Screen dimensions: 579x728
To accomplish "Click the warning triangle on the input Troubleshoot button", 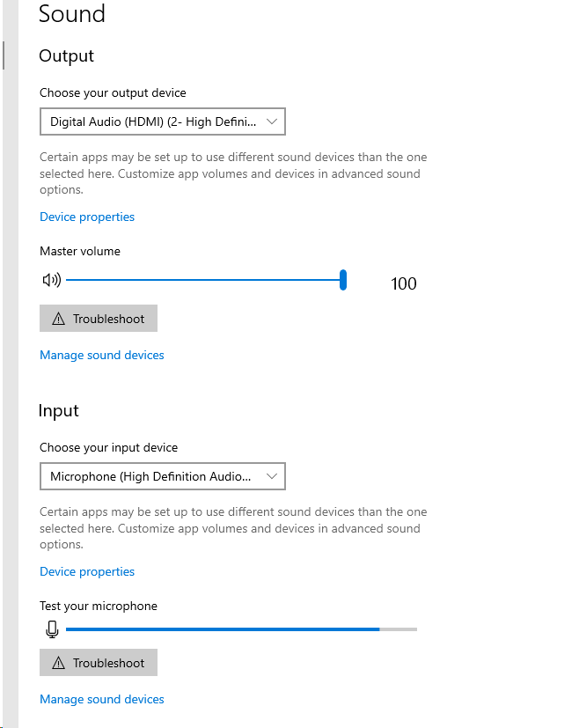I will tap(58, 663).
